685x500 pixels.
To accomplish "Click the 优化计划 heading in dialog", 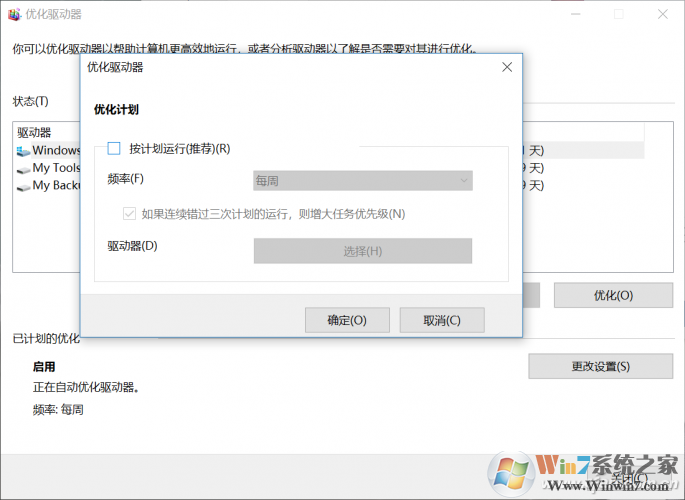I will pos(116,109).
